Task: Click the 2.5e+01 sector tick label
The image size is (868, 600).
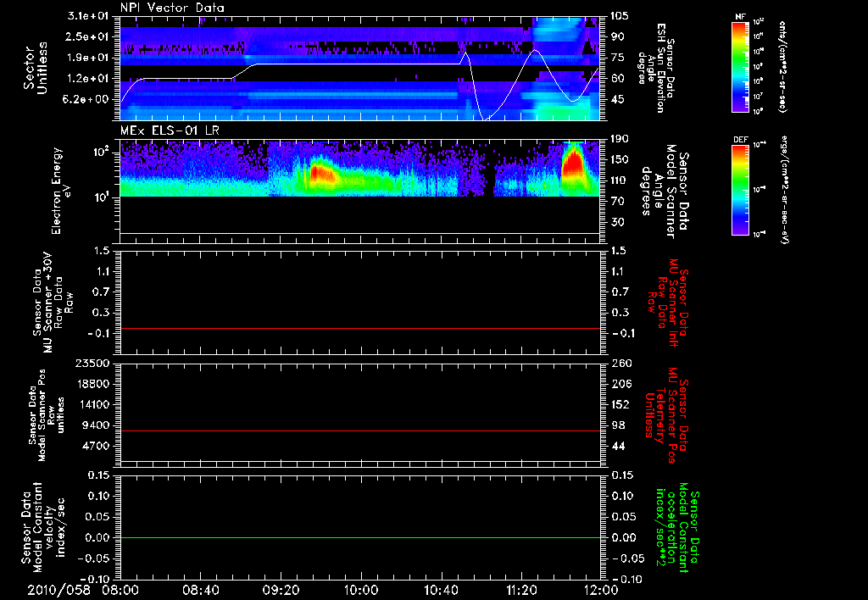Action: click(88, 36)
